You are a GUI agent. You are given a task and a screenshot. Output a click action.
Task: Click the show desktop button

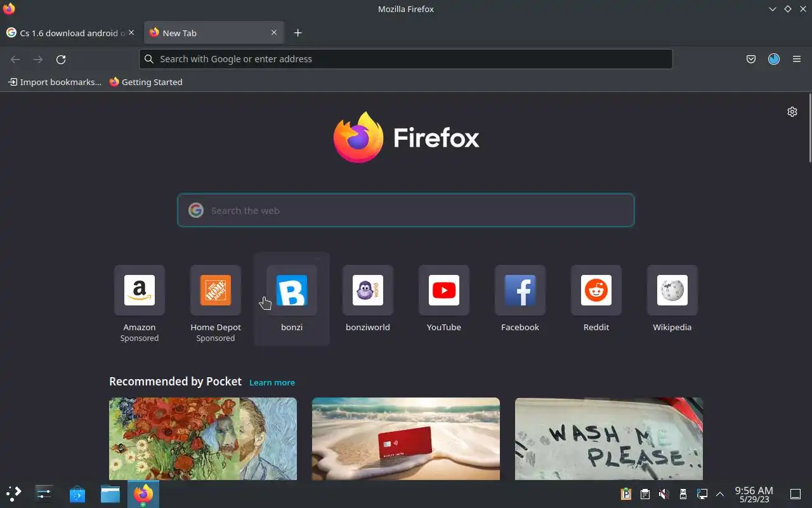click(795, 494)
